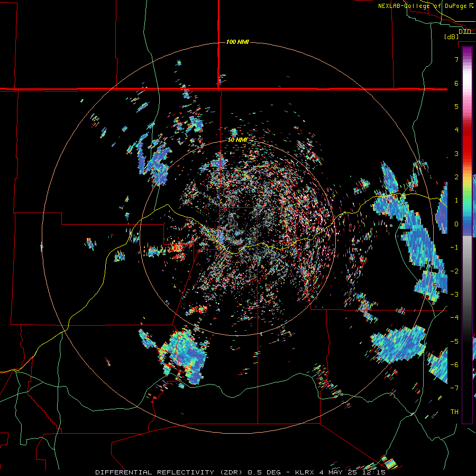Click the 1 value on the dB scale
This screenshot has height=476, width=476.
pyautogui.click(x=456, y=200)
